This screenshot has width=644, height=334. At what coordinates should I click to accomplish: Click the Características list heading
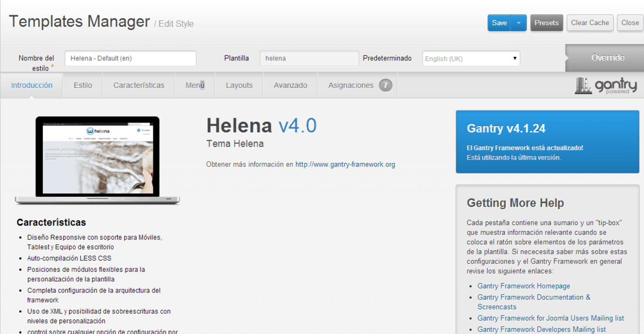52,222
